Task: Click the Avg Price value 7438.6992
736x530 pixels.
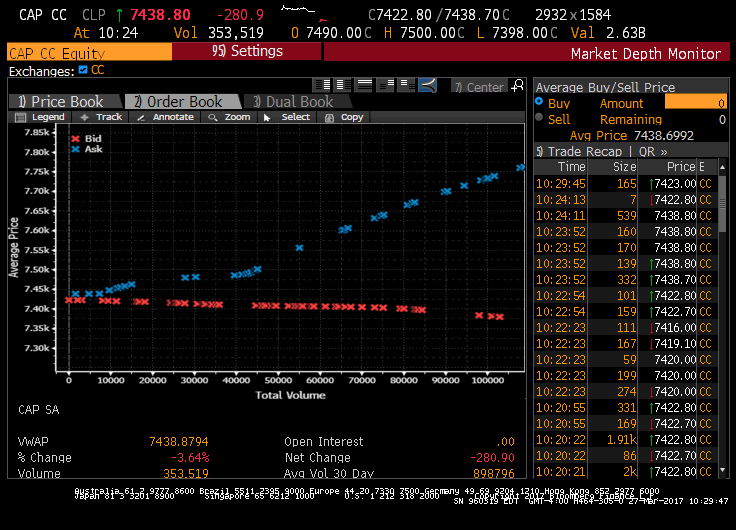Action: pos(664,136)
